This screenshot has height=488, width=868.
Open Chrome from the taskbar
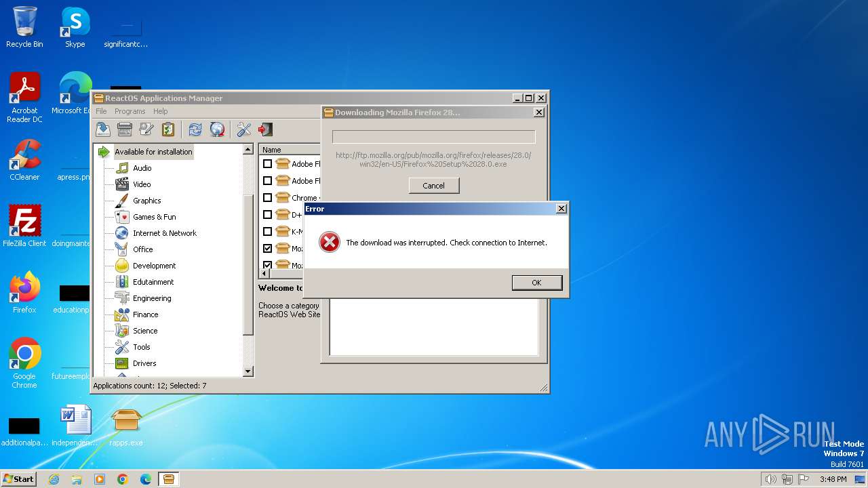123,479
